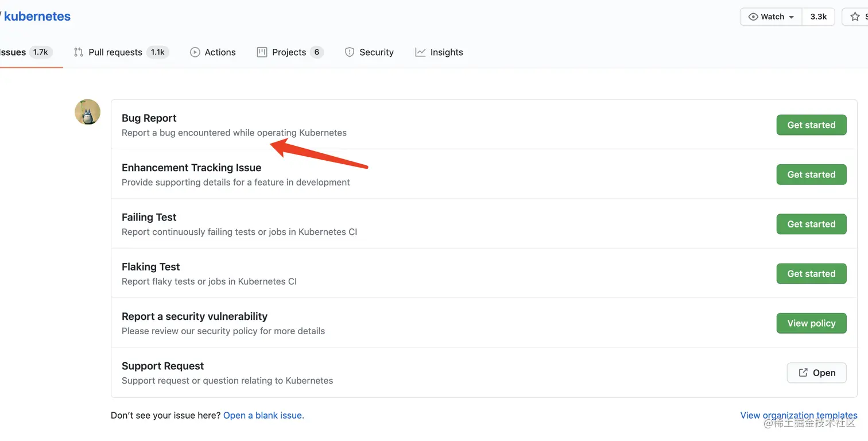Click the Insights graph icon
This screenshot has height=441, width=868.
[420, 52]
